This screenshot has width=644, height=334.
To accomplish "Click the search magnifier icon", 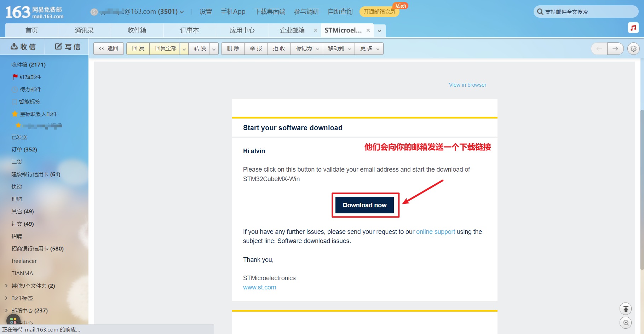I will [x=540, y=12].
